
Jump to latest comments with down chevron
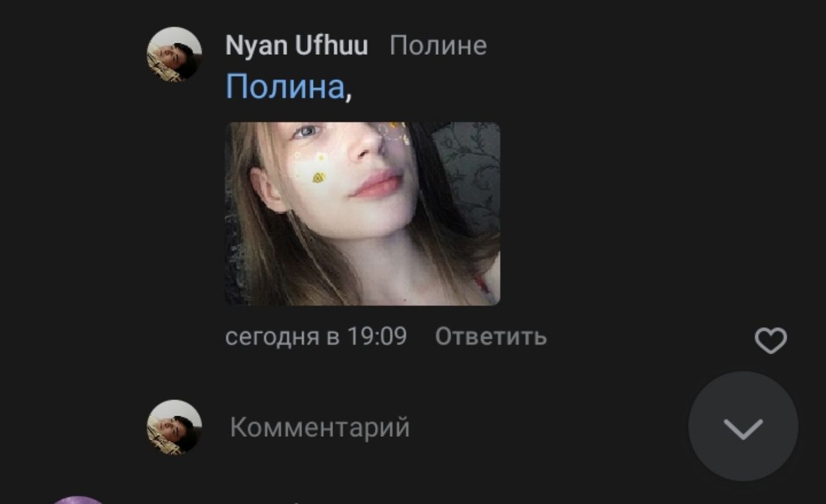[x=743, y=426]
